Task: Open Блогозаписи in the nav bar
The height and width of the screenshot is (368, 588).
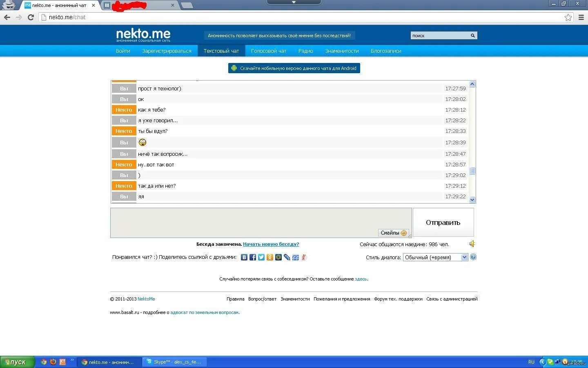Action: point(386,51)
